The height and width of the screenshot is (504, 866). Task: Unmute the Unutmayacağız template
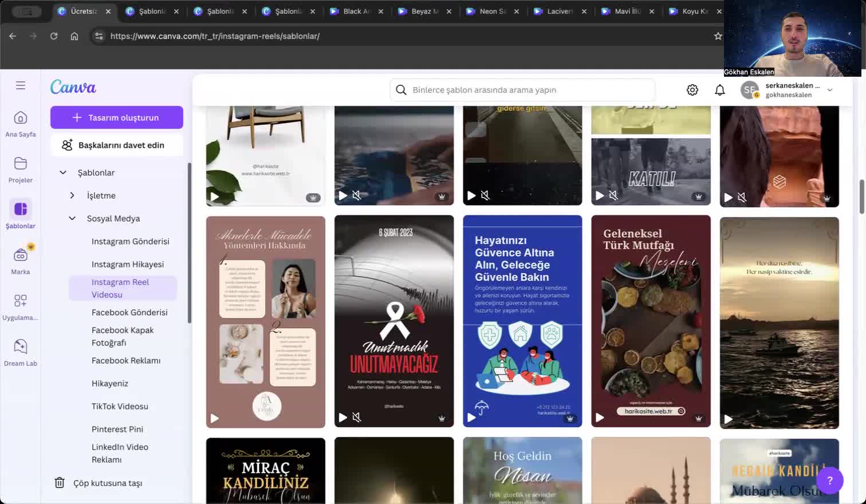357,418
